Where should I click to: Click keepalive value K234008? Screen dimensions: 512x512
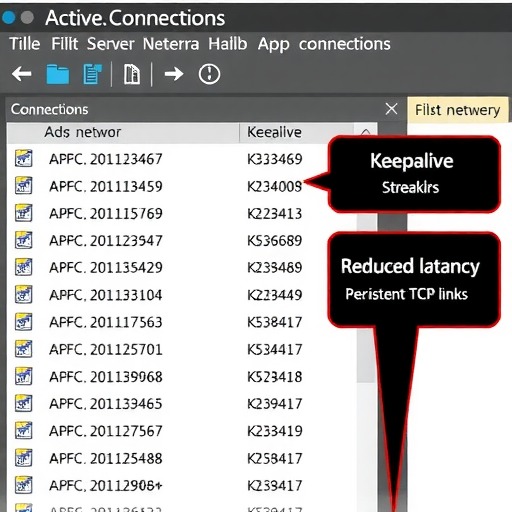pyautogui.click(x=275, y=186)
